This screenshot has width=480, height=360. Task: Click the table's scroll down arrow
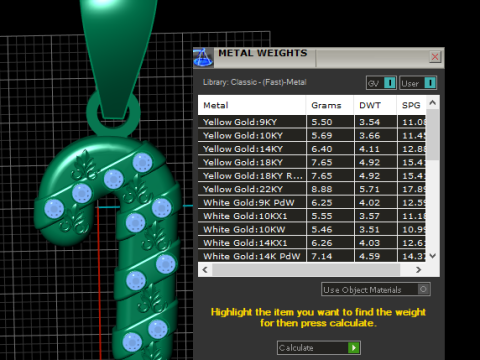pos(433,256)
